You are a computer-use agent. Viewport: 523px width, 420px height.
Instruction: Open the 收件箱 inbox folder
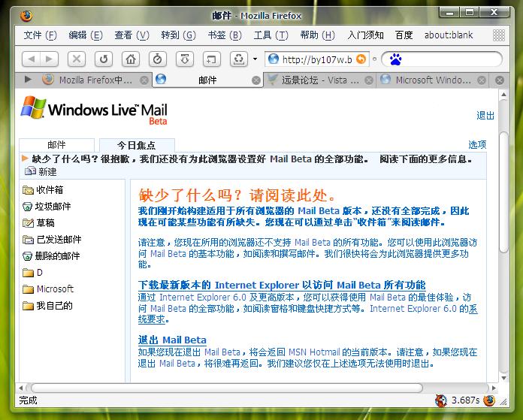[43, 190]
